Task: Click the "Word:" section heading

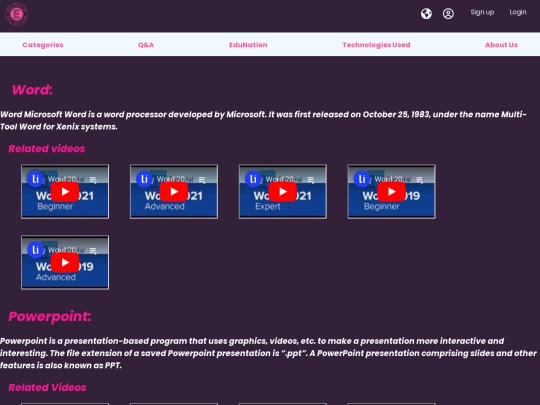Action: (x=32, y=90)
